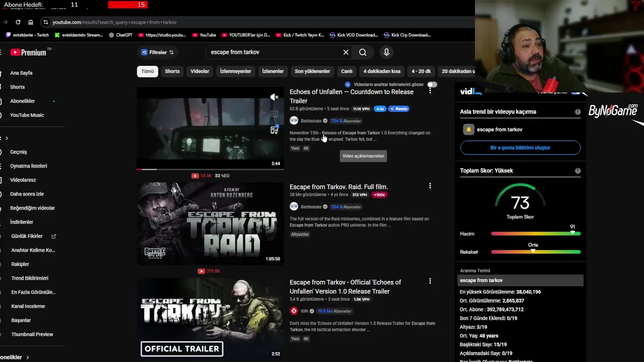
Task: Open help icon beside Toplam Skor: Yüksek
Action: [578, 171]
